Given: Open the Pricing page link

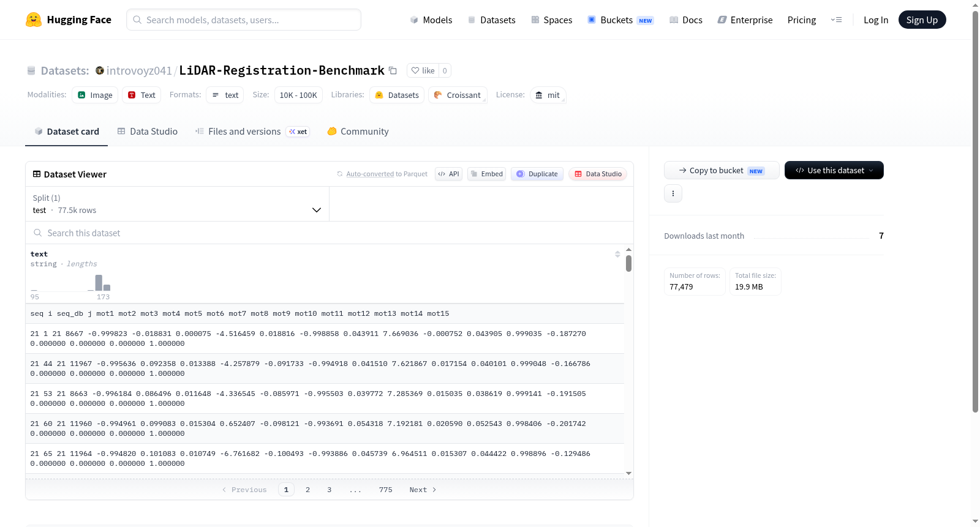Looking at the screenshot, I should (x=802, y=20).
